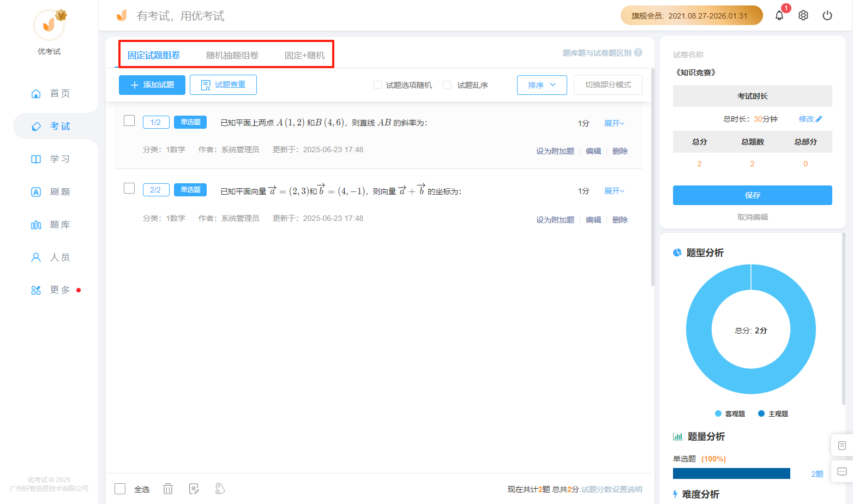The width and height of the screenshot is (853, 504).
Task: Open 题库 in sidebar
Action: 50,224
